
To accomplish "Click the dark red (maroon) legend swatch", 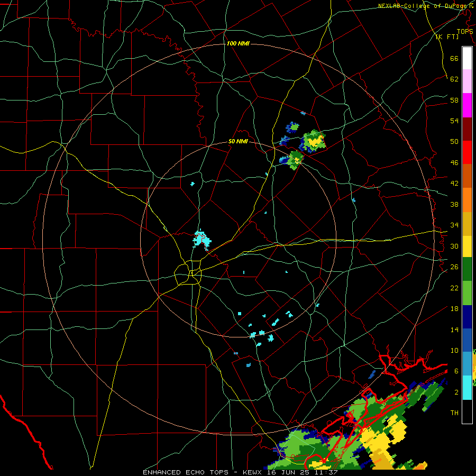I will tap(467, 129).
